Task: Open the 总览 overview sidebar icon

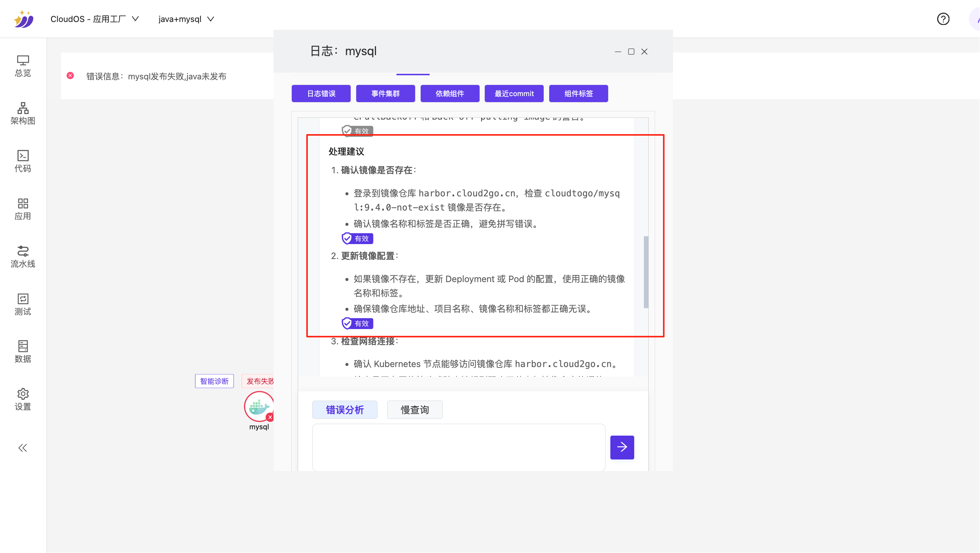Action: pyautogui.click(x=23, y=66)
